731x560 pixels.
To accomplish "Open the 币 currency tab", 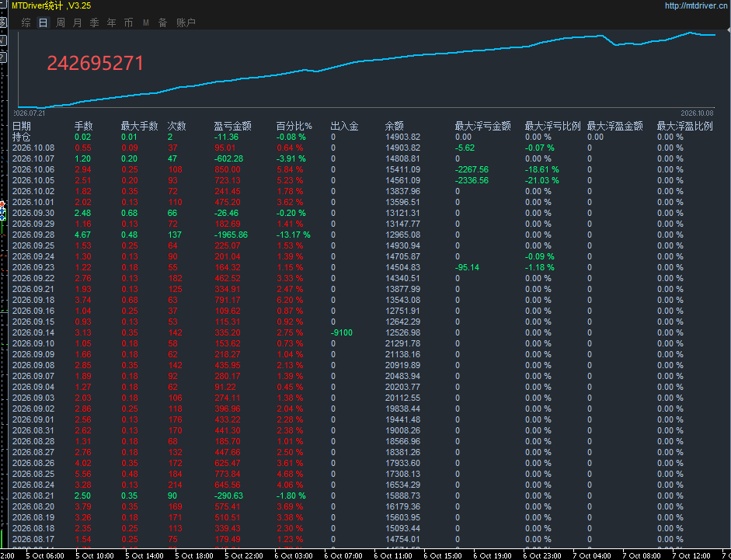I will click(x=129, y=23).
